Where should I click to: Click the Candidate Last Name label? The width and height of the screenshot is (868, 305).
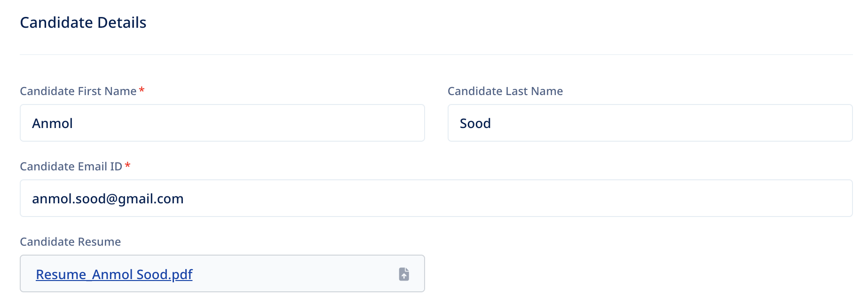(x=505, y=91)
